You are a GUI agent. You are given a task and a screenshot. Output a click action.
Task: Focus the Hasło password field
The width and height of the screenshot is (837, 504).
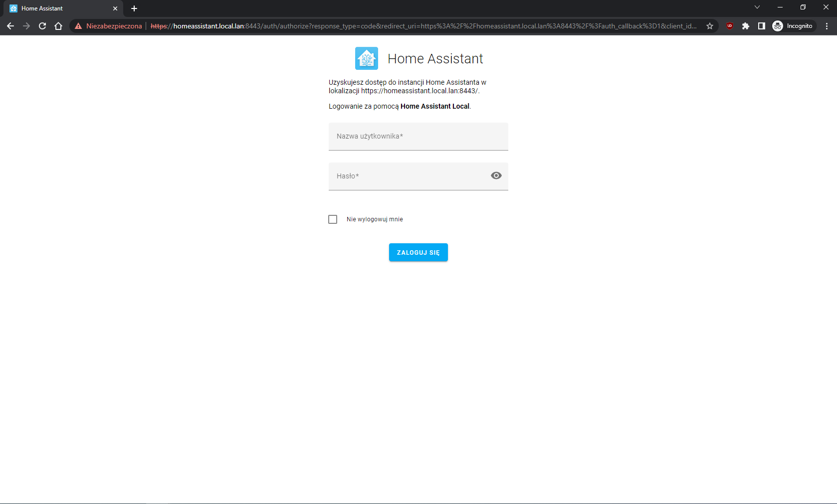pyautogui.click(x=418, y=176)
